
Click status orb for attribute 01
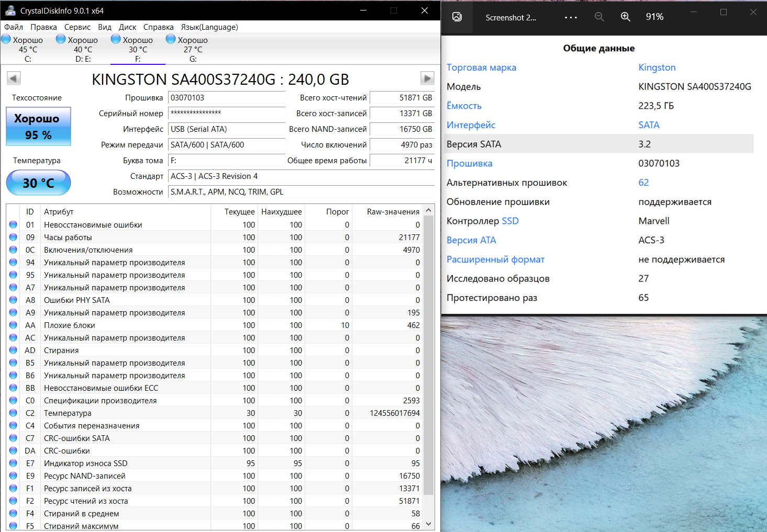tap(13, 225)
